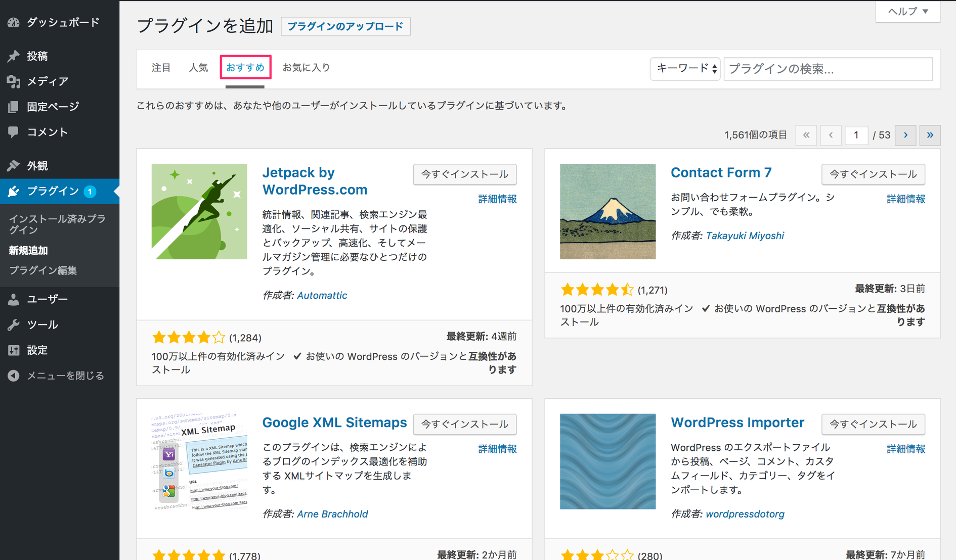Open Google XML Sitemaps title link

tap(334, 423)
